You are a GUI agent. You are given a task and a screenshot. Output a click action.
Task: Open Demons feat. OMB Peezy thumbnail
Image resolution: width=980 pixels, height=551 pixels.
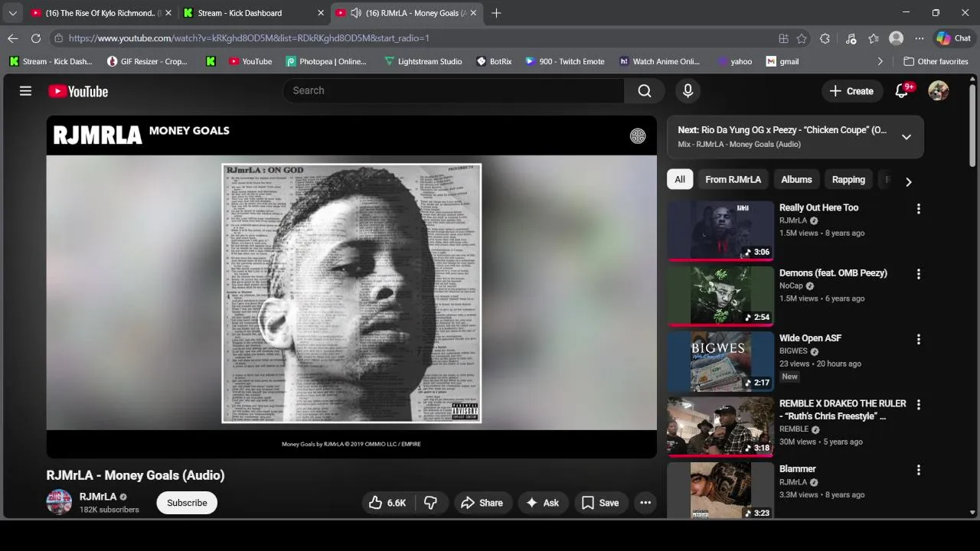[720, 296]
